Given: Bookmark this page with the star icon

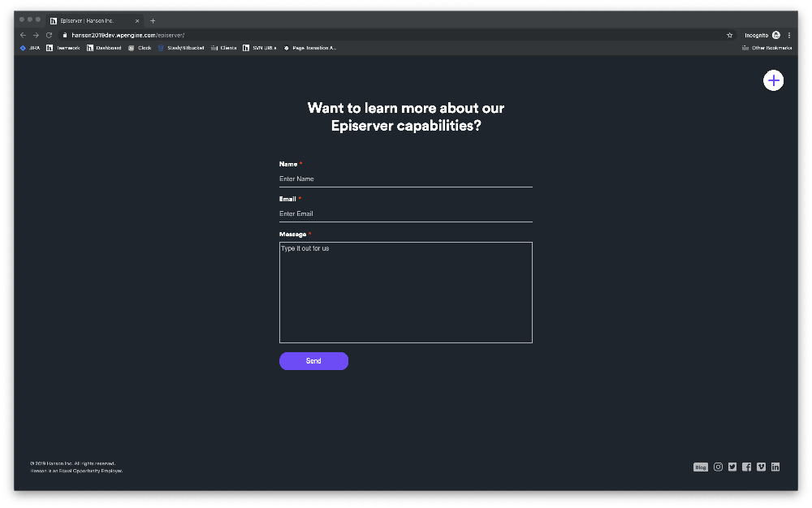Looking at the screenshot, I should [x=730, y=35].
